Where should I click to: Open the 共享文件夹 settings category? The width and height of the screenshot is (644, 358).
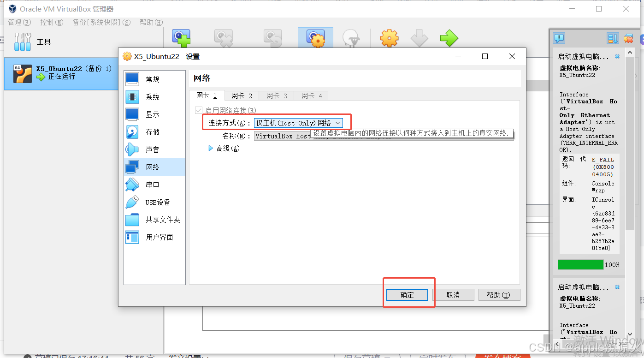click(155, 220)
